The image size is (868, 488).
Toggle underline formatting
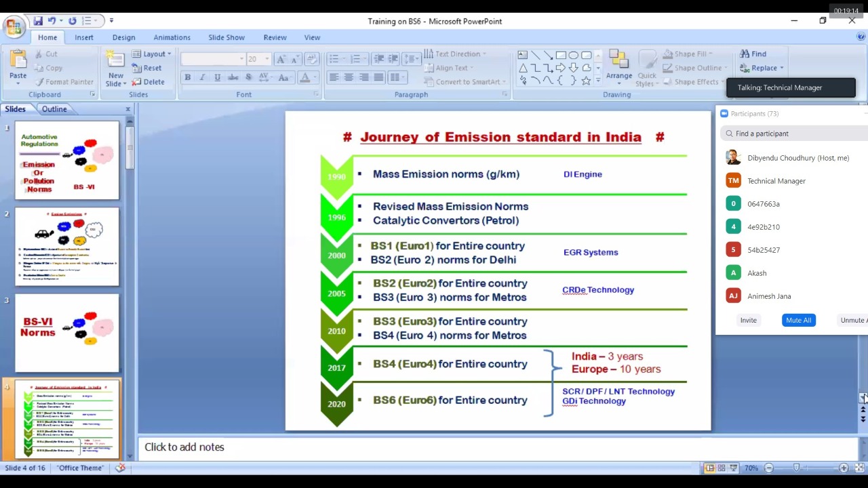tap(217, 77)
